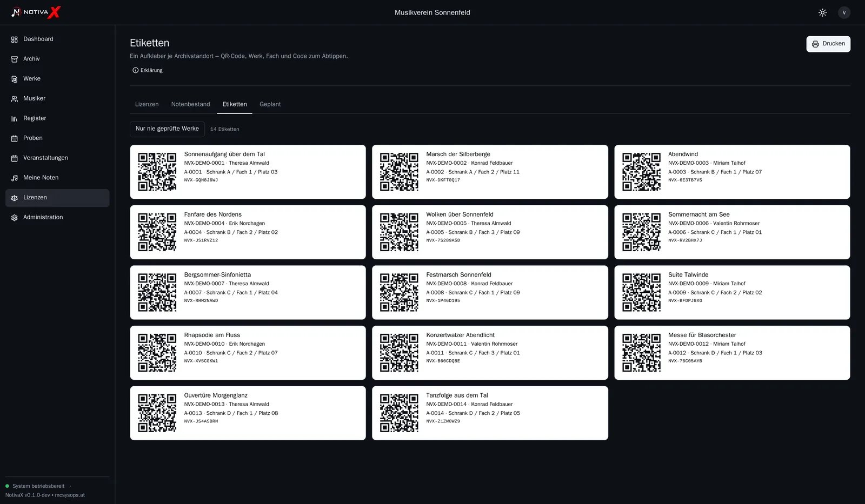Click the code NVX-RHM2NAWD

click(201, 301)
